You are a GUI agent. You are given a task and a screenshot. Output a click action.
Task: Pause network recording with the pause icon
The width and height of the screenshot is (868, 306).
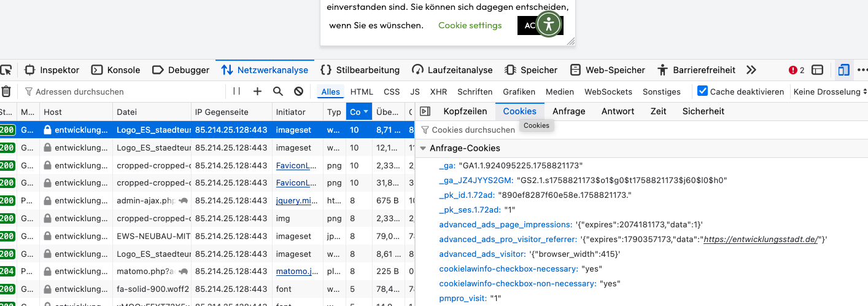(x=237, y=92)
